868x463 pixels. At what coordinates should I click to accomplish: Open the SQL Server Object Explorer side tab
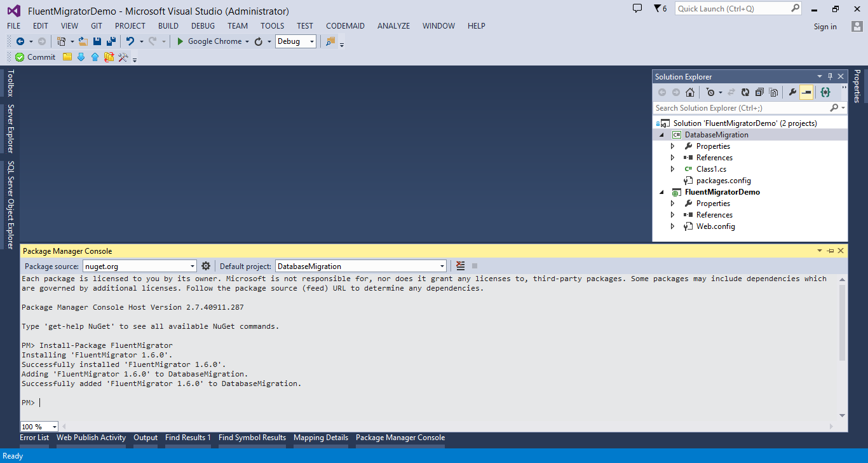[x=10, y=205]
